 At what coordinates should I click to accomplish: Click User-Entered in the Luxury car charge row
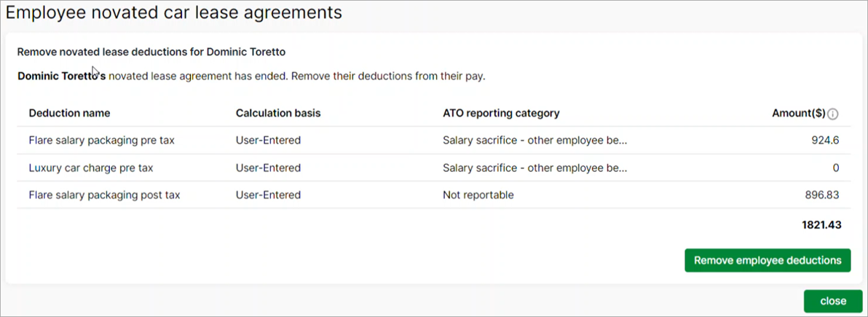coord(268,168)
